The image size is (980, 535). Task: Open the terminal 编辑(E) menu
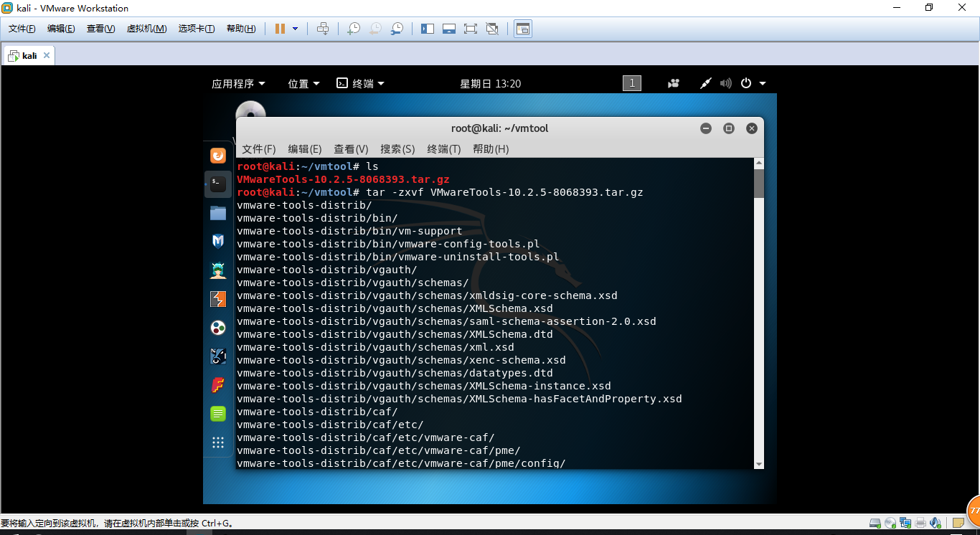305,149
